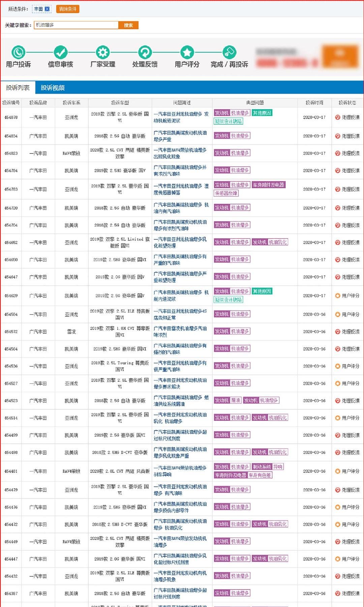Click the 用户投诉 phone step icon

pyautogui.click(x=18, y=52)
